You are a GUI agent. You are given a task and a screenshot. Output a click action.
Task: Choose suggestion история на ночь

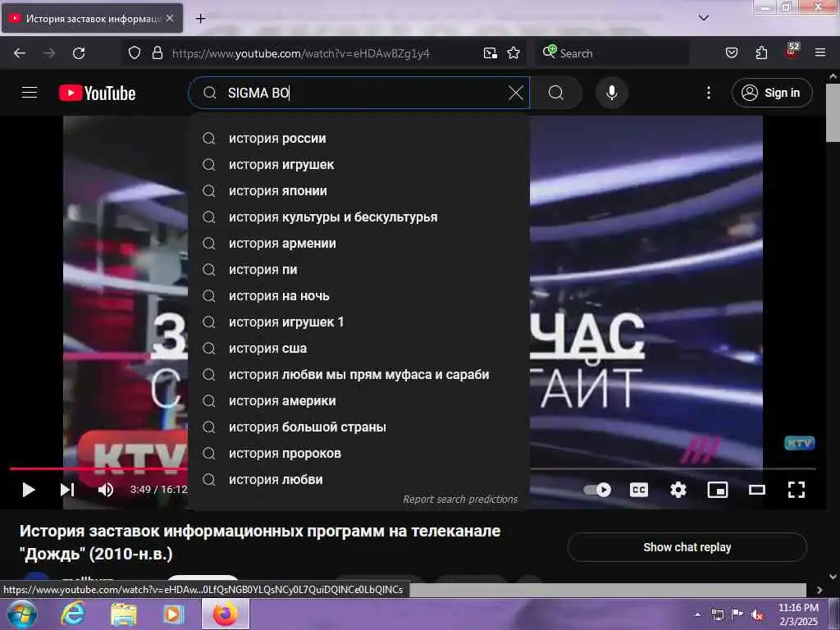pos(359,295)
